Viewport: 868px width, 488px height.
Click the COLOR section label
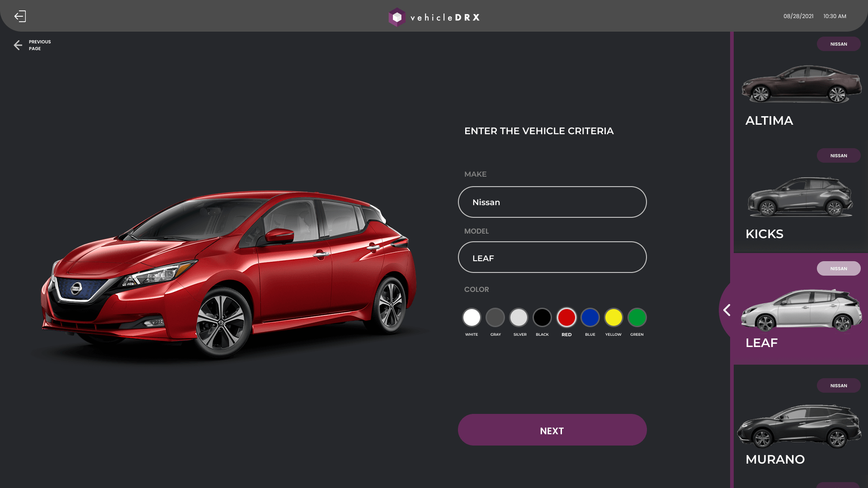(x=476, y=289)
